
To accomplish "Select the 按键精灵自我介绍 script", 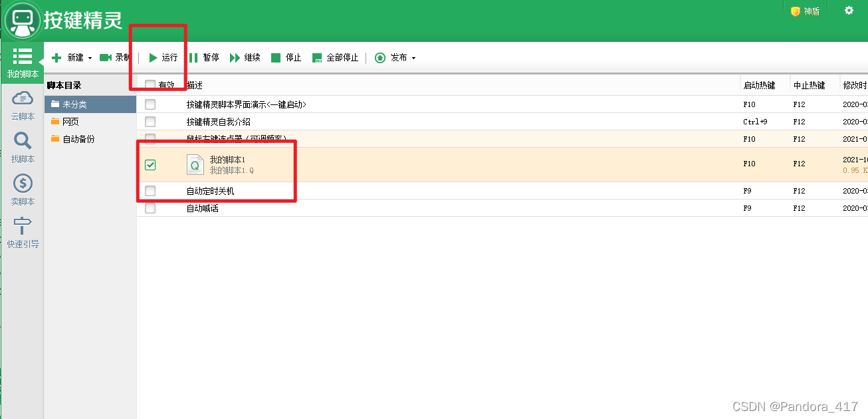I will [x=218, y=122].
